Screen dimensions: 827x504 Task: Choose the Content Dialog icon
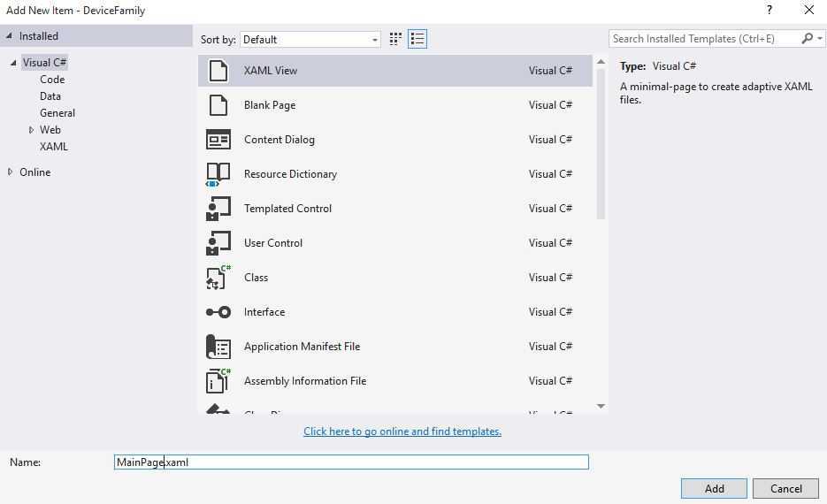pos(218,140)
